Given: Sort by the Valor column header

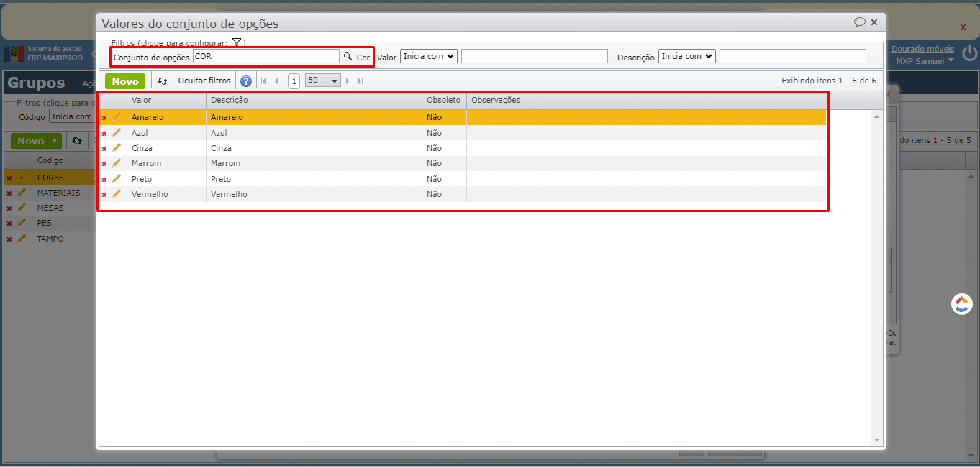Looking at the screenshot, I should (167, 100).
